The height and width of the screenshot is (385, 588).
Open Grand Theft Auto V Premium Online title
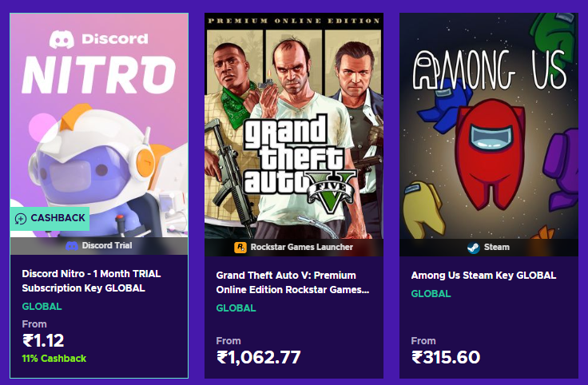(x=292, y=283)
